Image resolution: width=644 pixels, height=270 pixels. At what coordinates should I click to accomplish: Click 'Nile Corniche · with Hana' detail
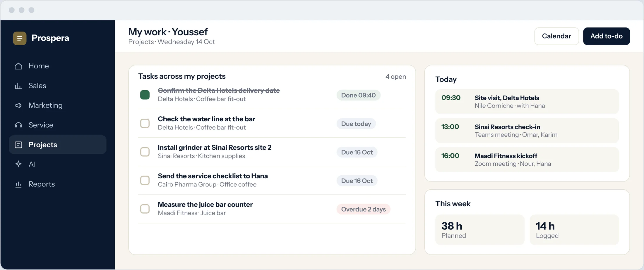pos(510,106)
